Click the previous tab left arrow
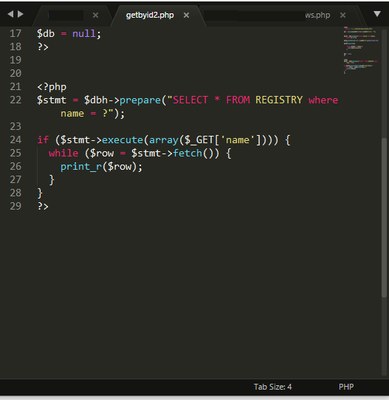 [x=10, y=14]
